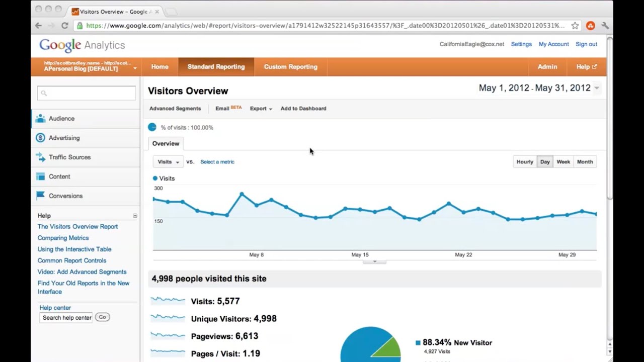Click the Go button
Image resolution: width=644 pixels, height=362 pixels.
[102, 317]
